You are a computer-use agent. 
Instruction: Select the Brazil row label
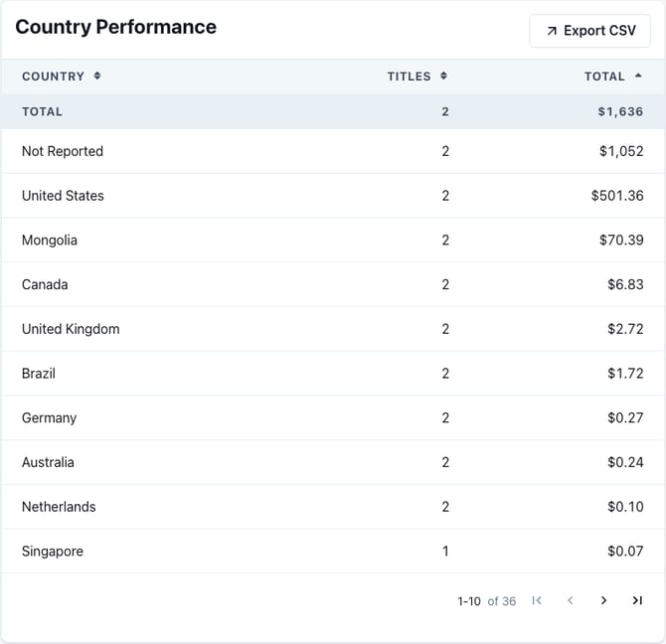tap(39, 374)
